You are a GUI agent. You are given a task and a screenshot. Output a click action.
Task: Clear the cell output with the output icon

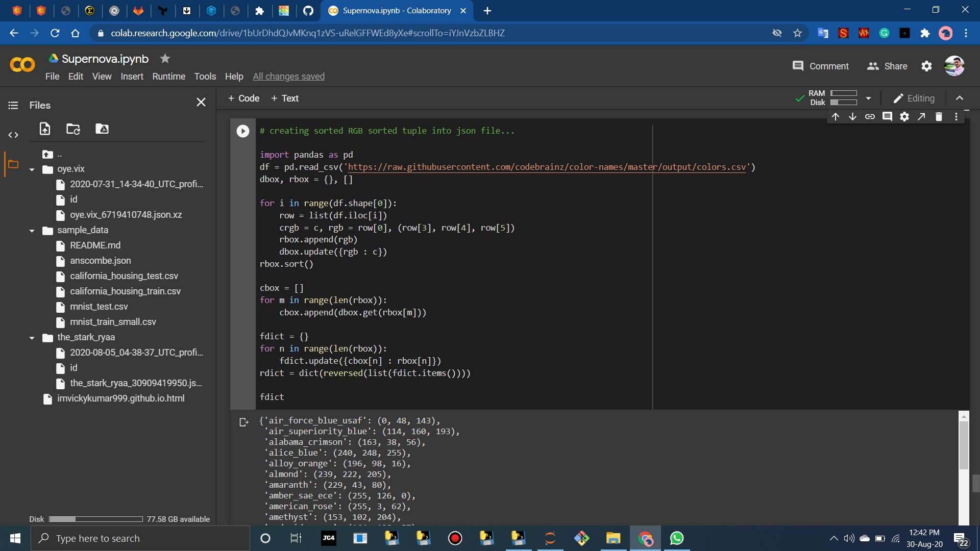coord(243,422)
